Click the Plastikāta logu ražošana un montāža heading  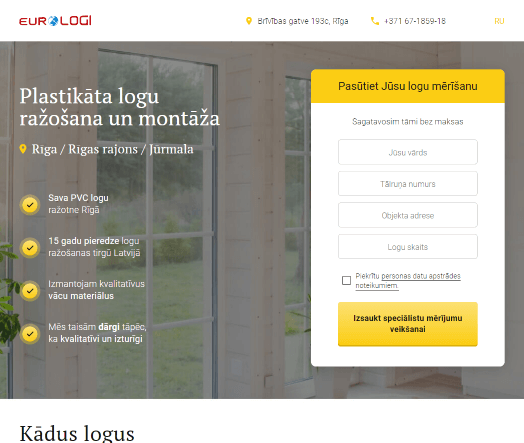point(120,107)
